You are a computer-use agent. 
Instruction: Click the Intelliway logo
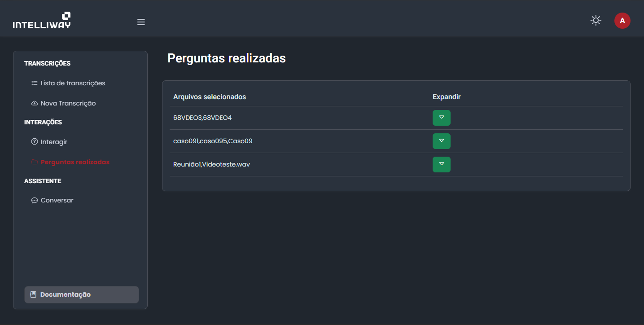click(42, 21)
